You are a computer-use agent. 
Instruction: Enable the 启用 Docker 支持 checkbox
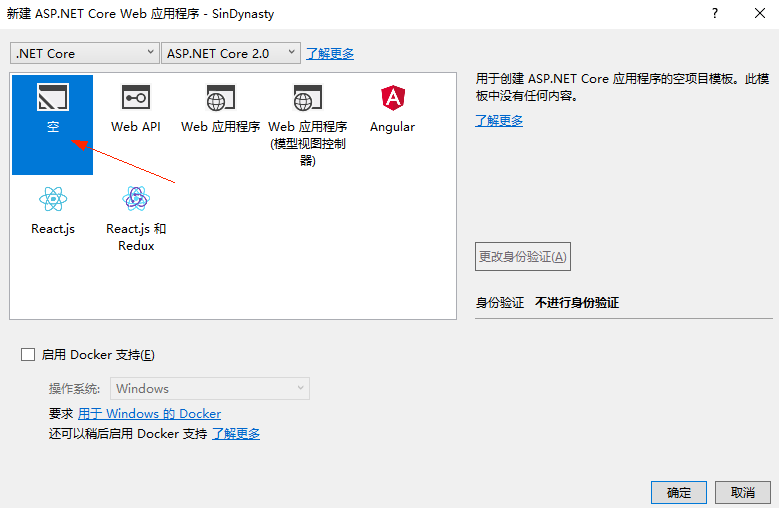[x=28, y=355]
